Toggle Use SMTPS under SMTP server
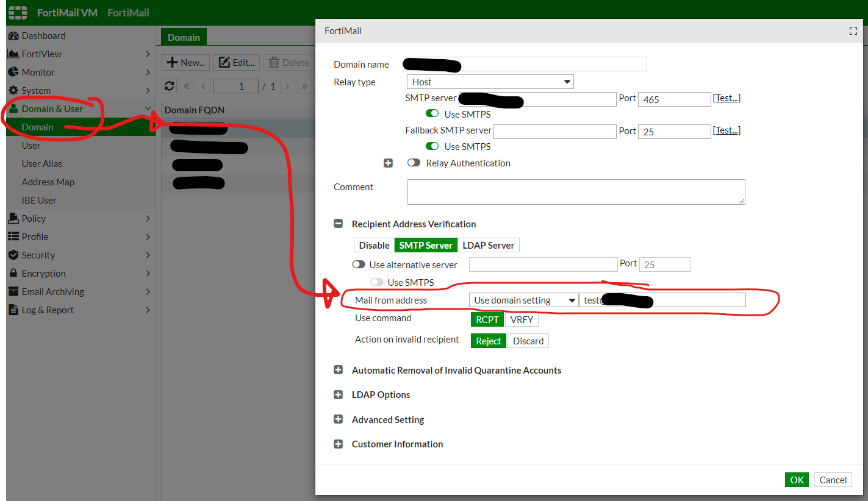868x501 pixels. (x=432, y=114)
